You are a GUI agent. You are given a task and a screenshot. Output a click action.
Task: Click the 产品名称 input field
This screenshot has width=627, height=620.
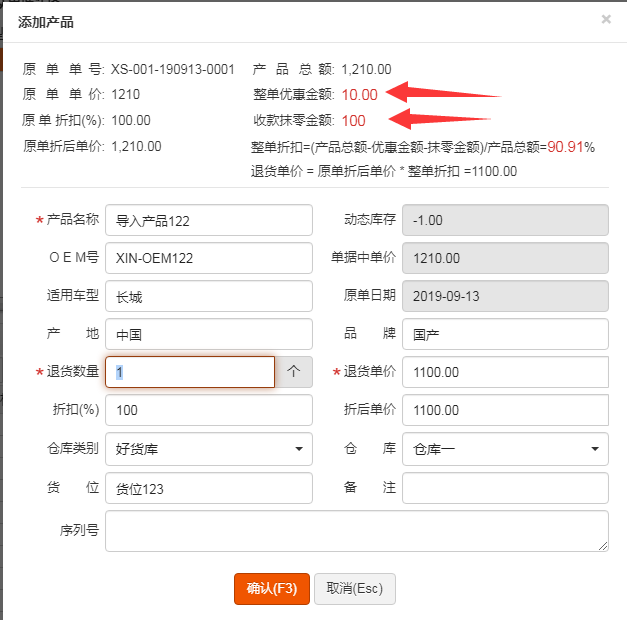[x=208, y=220]
